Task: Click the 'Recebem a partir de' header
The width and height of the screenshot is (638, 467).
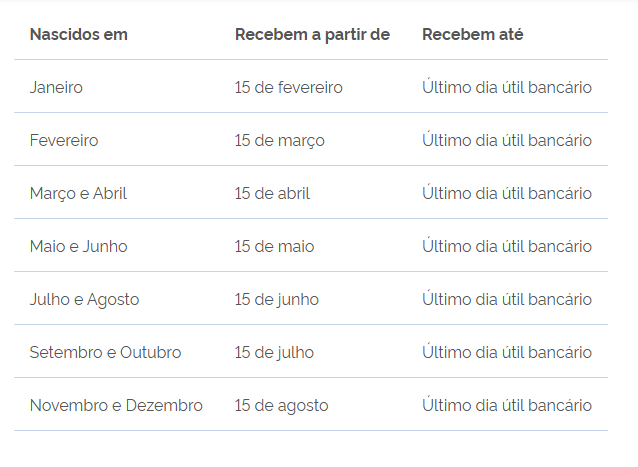Action: coord(312,35)
